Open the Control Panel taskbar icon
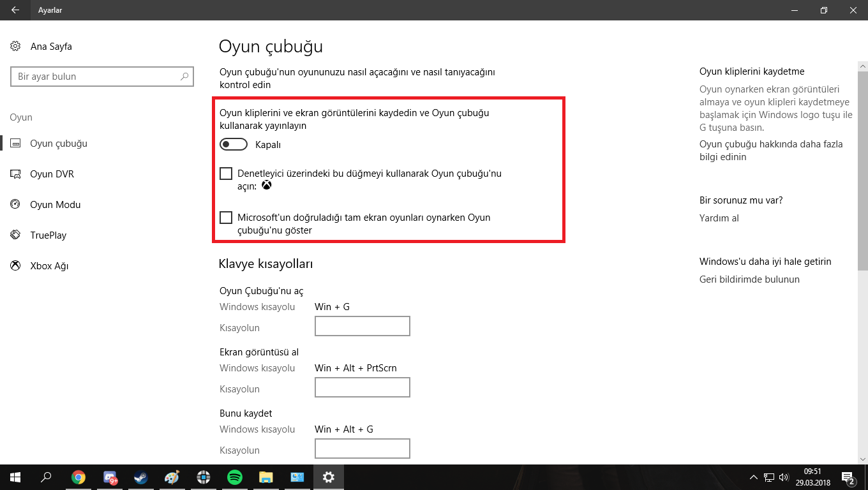The height and width of the screenshot is (490, 868). point(297,477)
